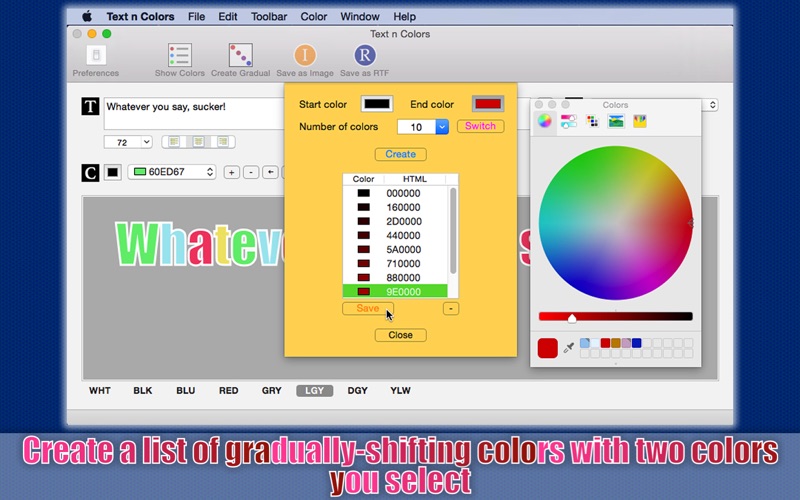Click the Start color well
This screenshot has width=800, height=500.
click(377, 104)
